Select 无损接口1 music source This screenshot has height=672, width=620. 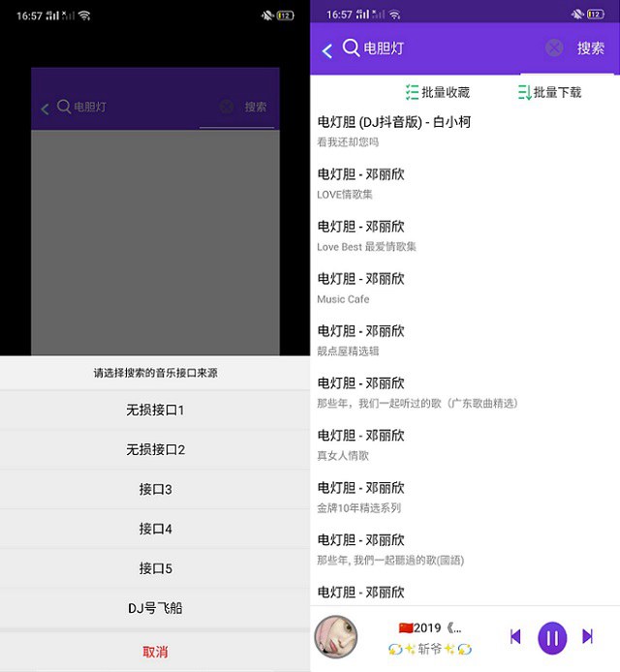(155, 411)
